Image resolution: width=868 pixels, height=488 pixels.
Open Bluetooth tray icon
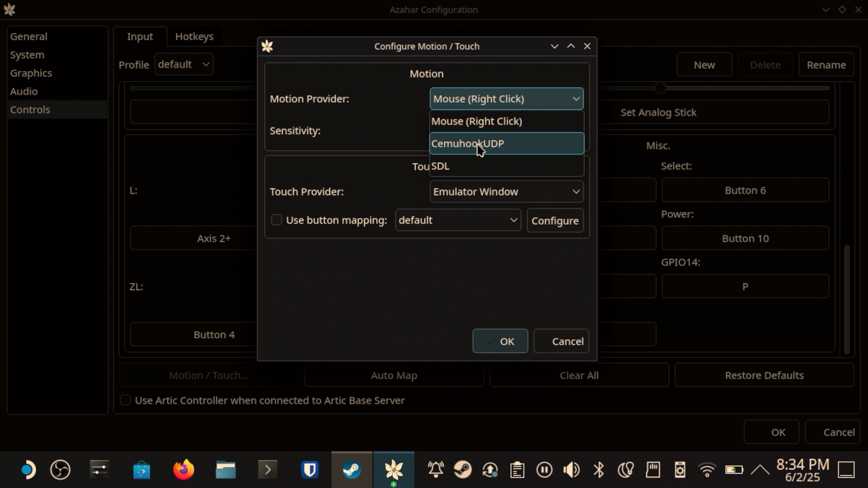point(599,470)
